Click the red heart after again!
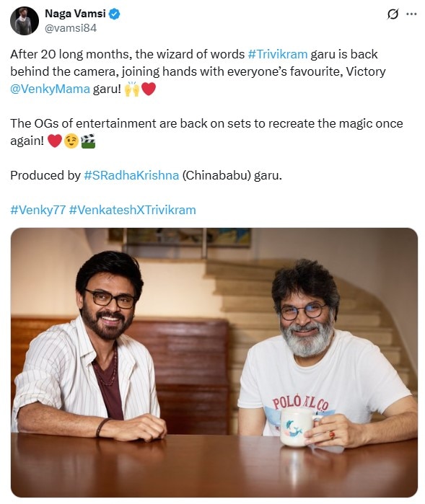425x504 pixels. pos(55,141)
